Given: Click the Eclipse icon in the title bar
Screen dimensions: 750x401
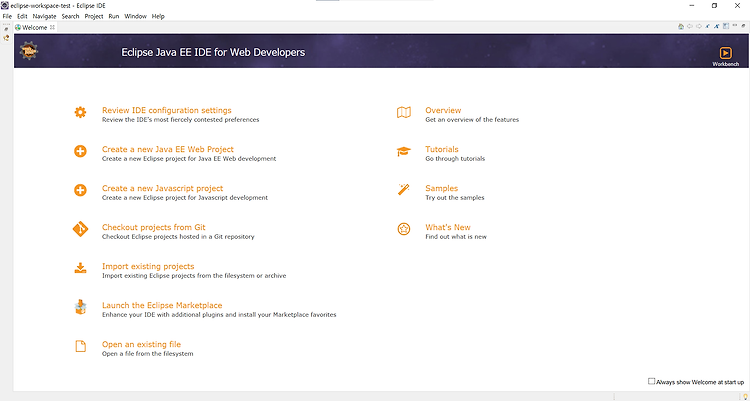Looking at the screenshot, I should [5, 5].
